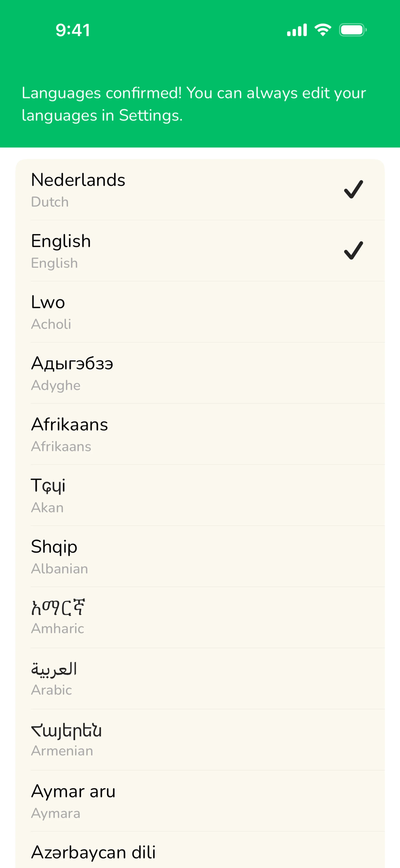
Task: Pick Aymar aru (Aymara)
Action: [200, 801]
